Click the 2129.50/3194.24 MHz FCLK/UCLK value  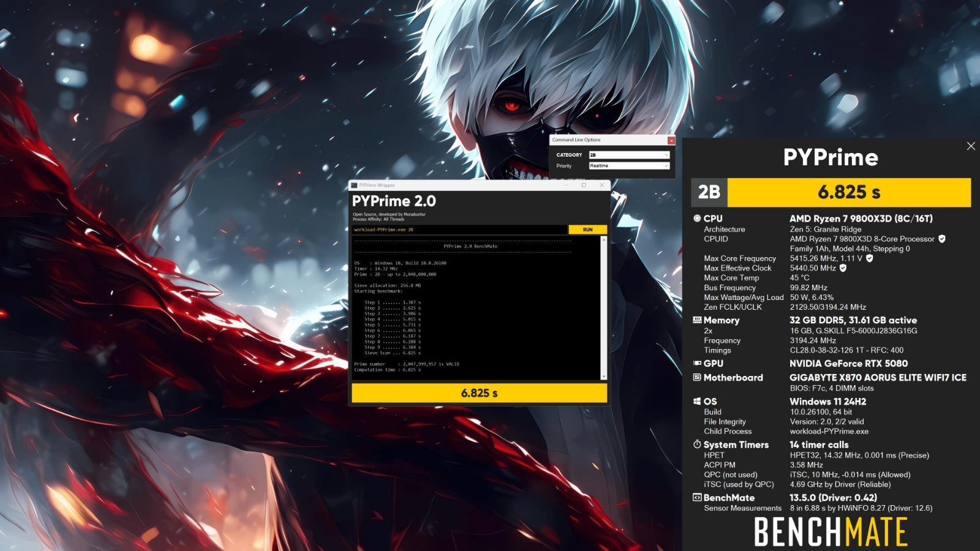[x=828, y=307]
